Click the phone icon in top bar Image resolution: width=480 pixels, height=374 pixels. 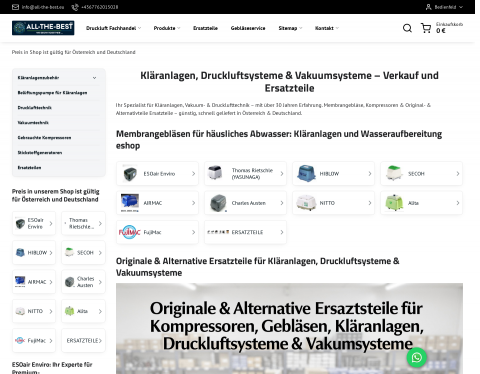(x=75, y=7)
